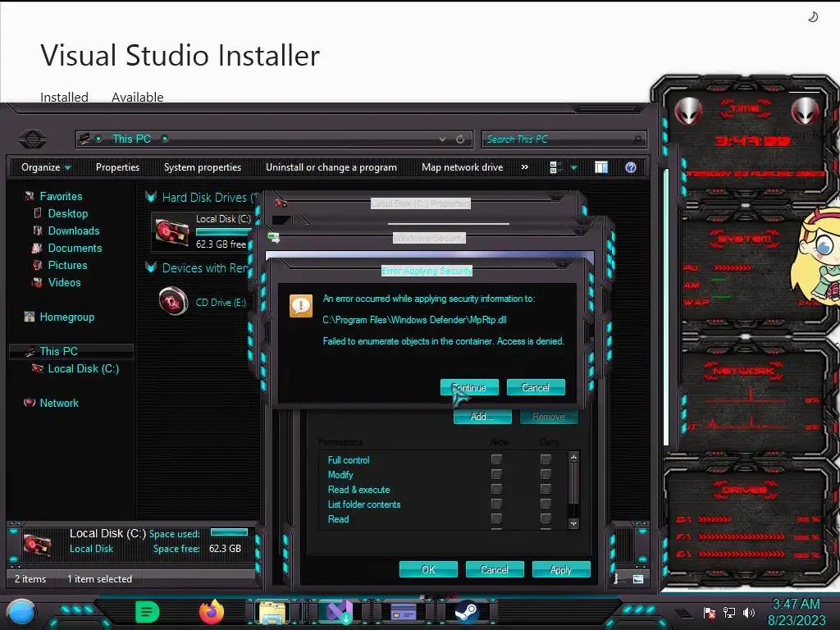
Task: Click OK in the permissions dialog
Action: pyautogui.click(x=428, y=569)
